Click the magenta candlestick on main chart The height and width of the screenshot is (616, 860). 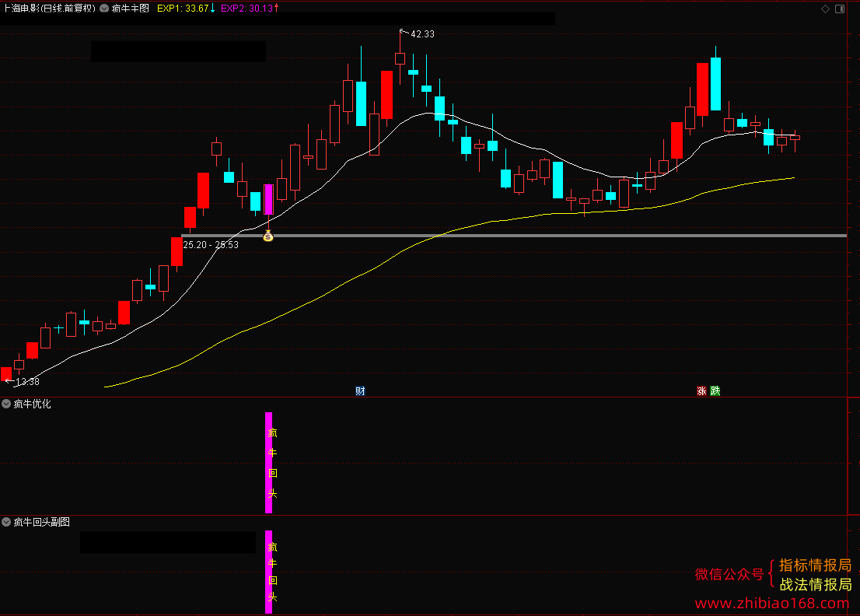point(269,199)
